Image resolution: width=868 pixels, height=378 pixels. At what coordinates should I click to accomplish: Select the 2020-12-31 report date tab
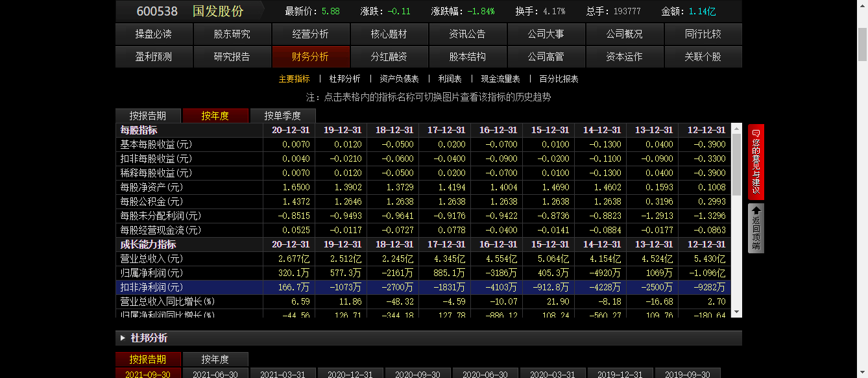tap(350, 375)
